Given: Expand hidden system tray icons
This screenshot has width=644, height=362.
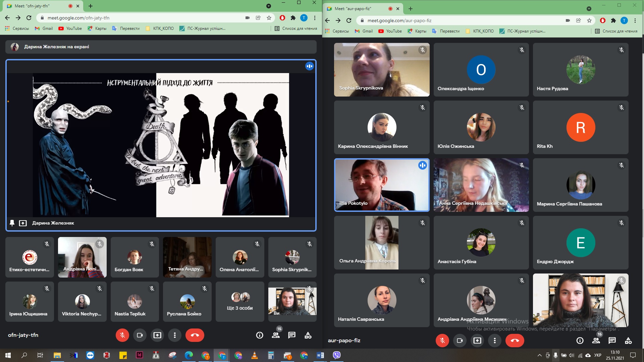Looking at the screenshot, I should [x=539, y=355].
